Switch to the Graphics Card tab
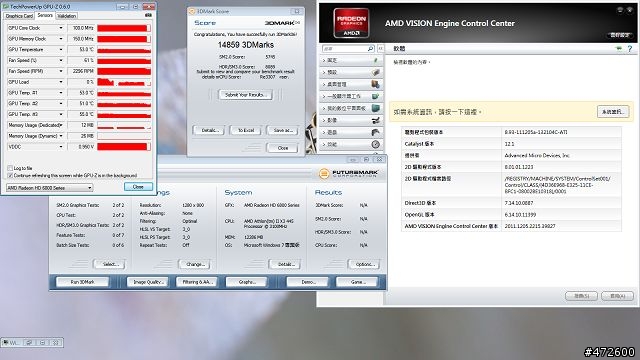 (x=19, y=16)
